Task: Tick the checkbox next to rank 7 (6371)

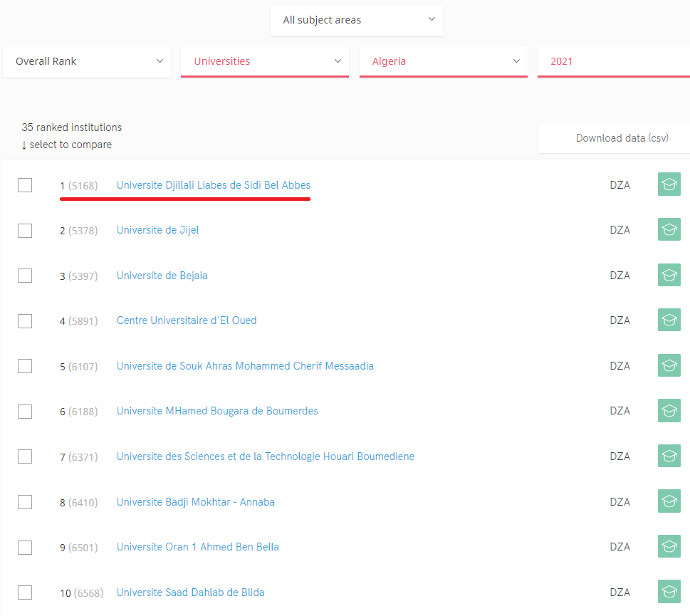Action: click(x=25, y=456)
